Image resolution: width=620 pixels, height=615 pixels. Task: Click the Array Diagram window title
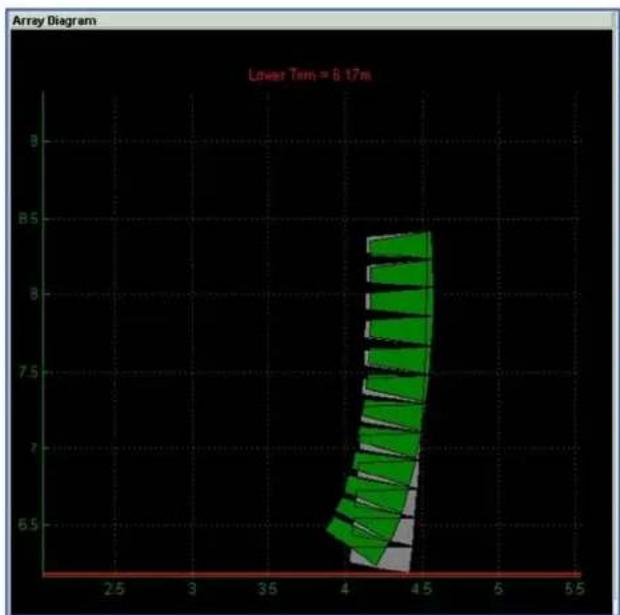[54, 21]
